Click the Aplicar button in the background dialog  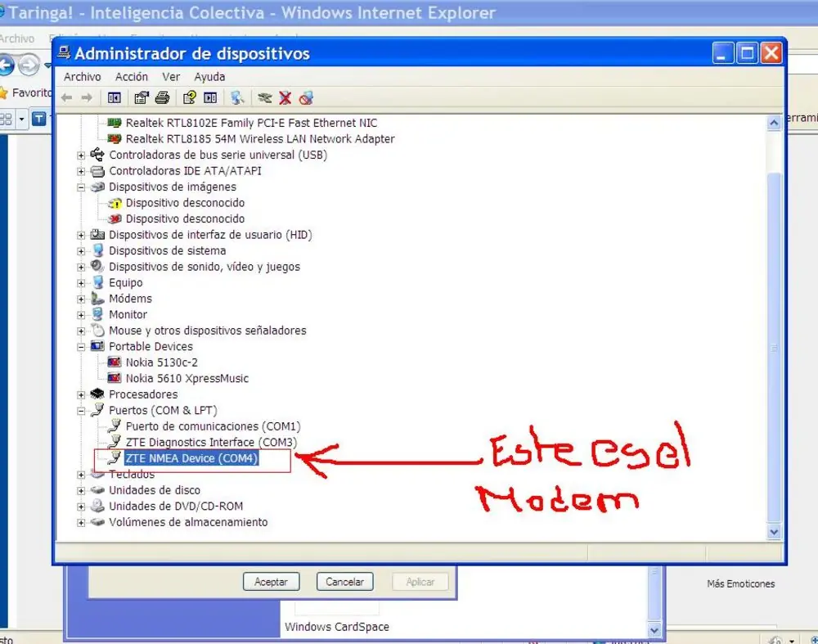[420, 581]
